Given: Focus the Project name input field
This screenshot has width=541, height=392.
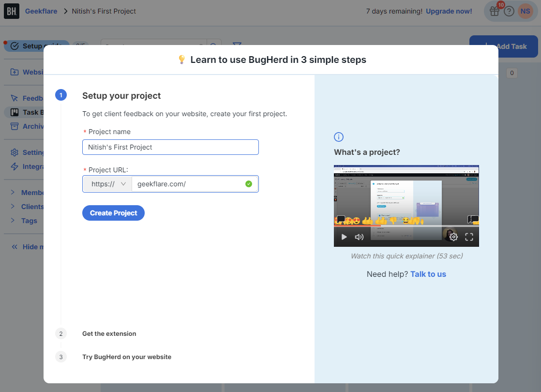Looking at the screenshot, I should pos(170,147).
